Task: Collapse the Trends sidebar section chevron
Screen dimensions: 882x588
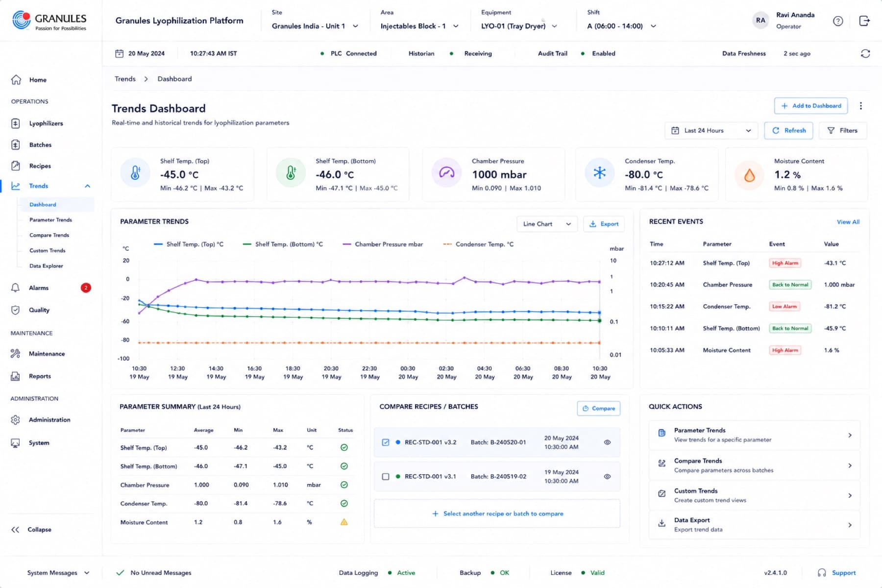Action: pyautogui.click(x=88, y=186)
